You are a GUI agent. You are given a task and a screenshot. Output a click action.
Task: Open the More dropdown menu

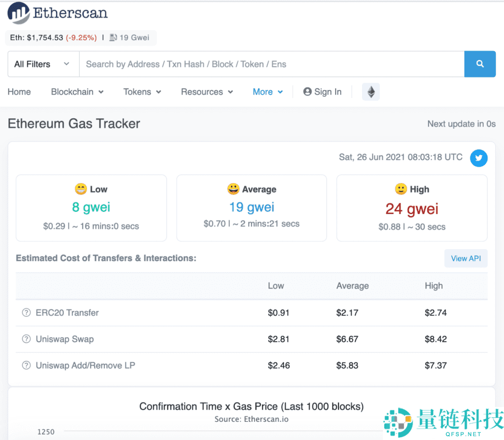click(267, 92)
